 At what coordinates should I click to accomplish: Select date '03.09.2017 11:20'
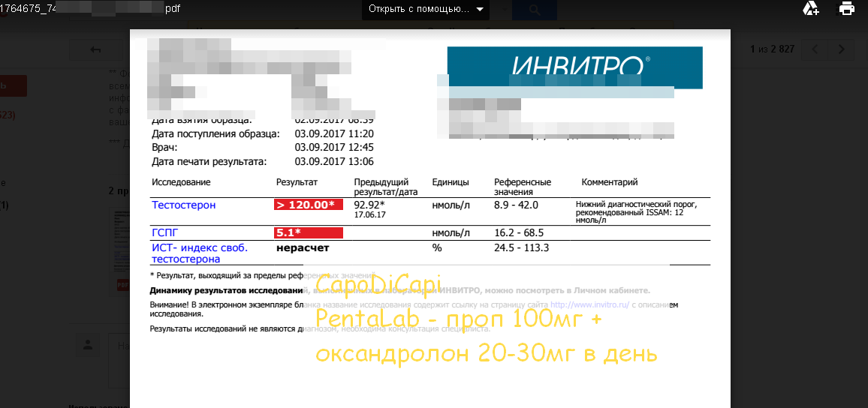(x=334, y=133)
